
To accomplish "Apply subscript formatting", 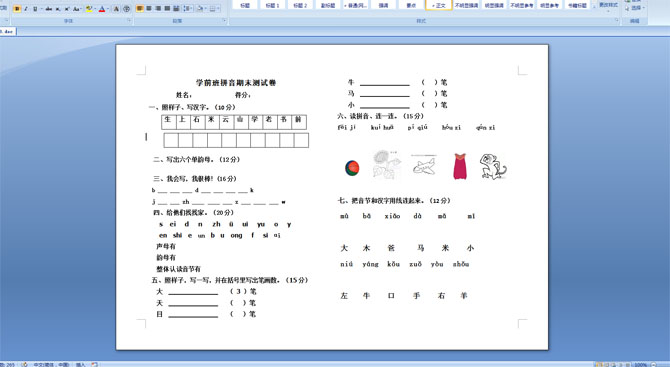I will click(x=58, y=9).
